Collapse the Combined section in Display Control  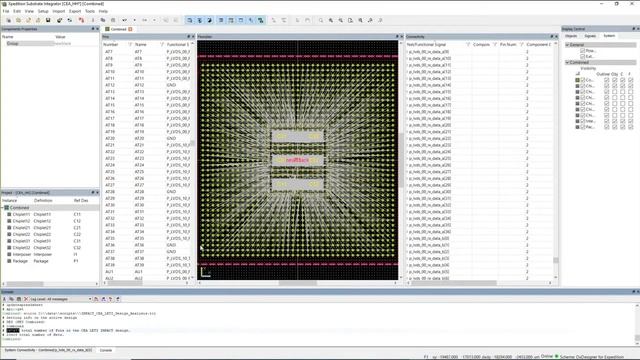pyautogui.click(x=567, y=62)
